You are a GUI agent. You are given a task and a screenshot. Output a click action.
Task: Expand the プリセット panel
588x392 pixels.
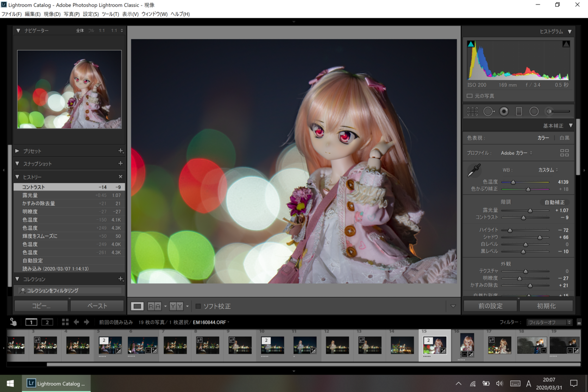(x=18, y=151)
